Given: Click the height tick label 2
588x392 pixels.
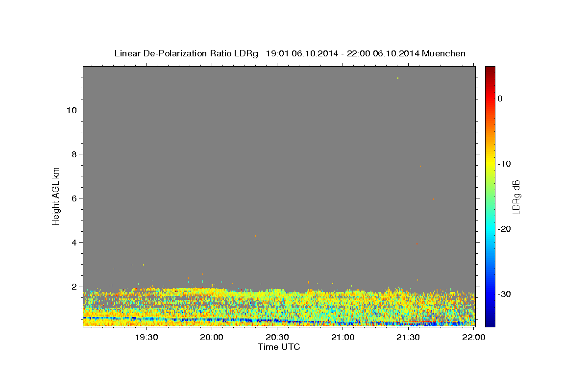Looking at the screenshot, I should [74, 287].
